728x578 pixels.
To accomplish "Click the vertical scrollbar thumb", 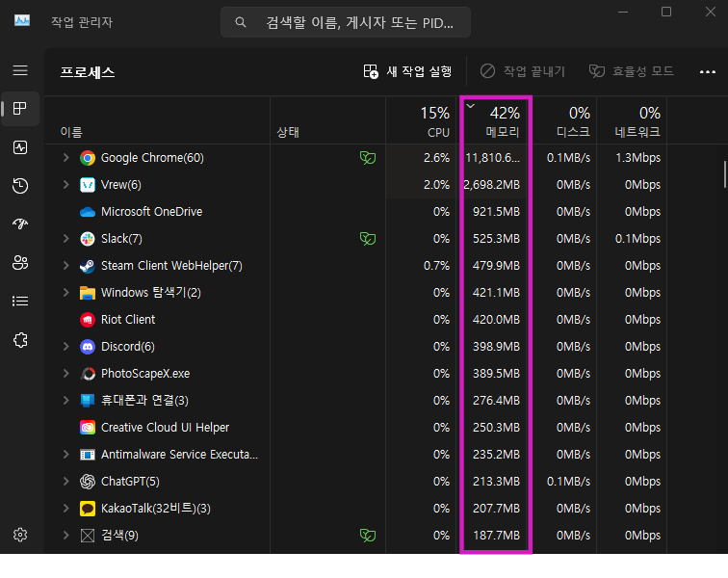I will pos(725,174).
